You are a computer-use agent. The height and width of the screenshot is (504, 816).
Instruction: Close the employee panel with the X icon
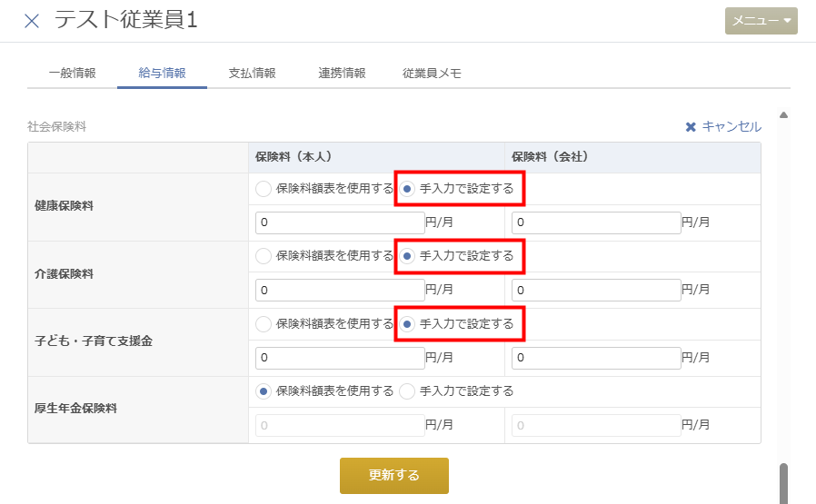pos(32,21)
